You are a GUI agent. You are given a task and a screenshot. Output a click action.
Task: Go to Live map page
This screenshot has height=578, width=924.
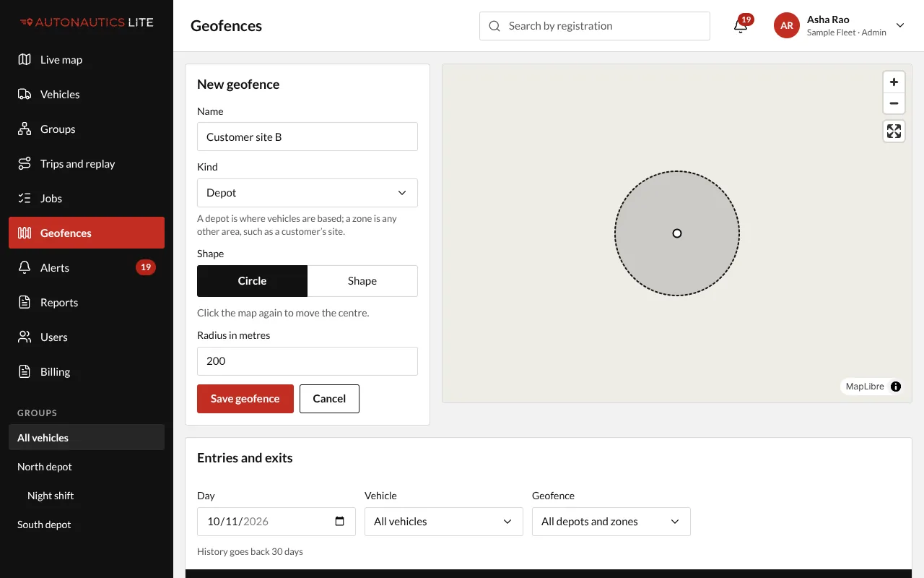pyautogui.click(x=87, y=59)
